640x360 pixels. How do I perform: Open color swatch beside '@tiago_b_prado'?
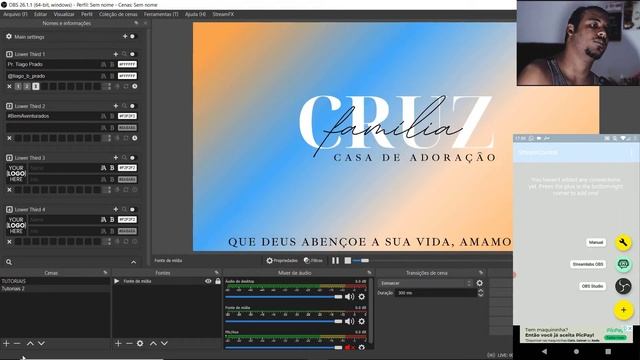[x=127, y=76]
